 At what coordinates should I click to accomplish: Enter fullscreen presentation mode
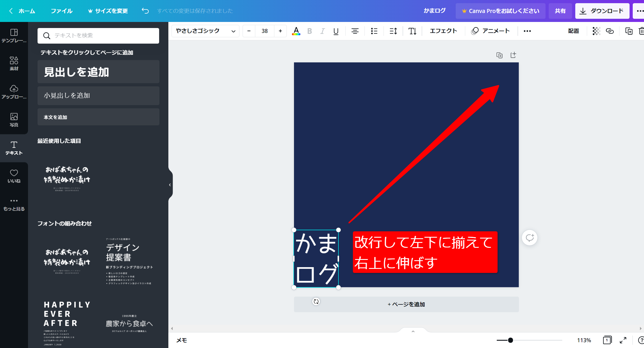pyautogui.click(x=623, y=340)
